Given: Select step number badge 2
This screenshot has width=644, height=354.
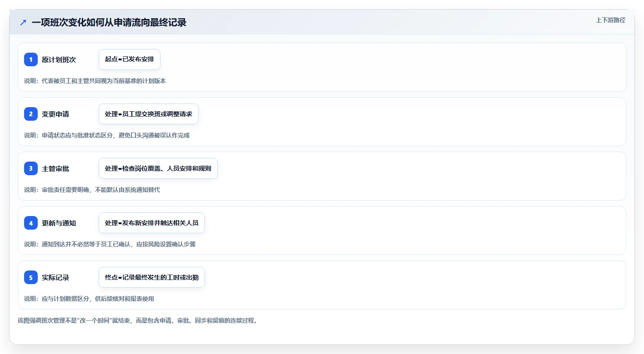Looking at the screenshot, I should click(31, 114).
